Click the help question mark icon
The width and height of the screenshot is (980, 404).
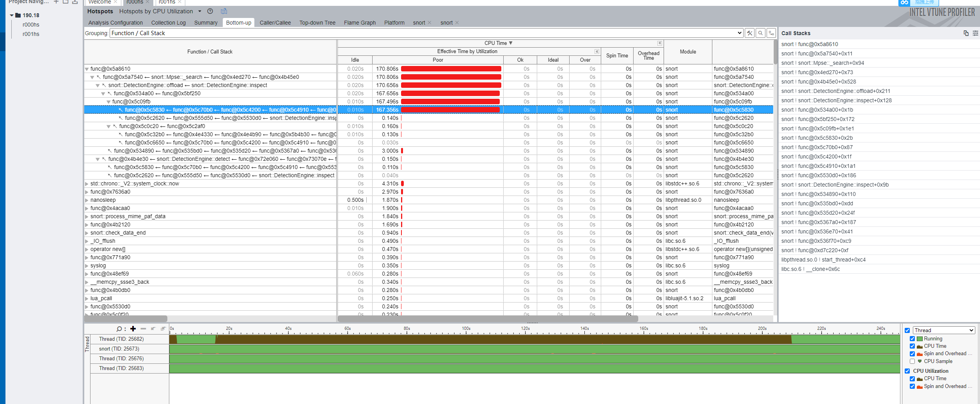click(210, 11)
